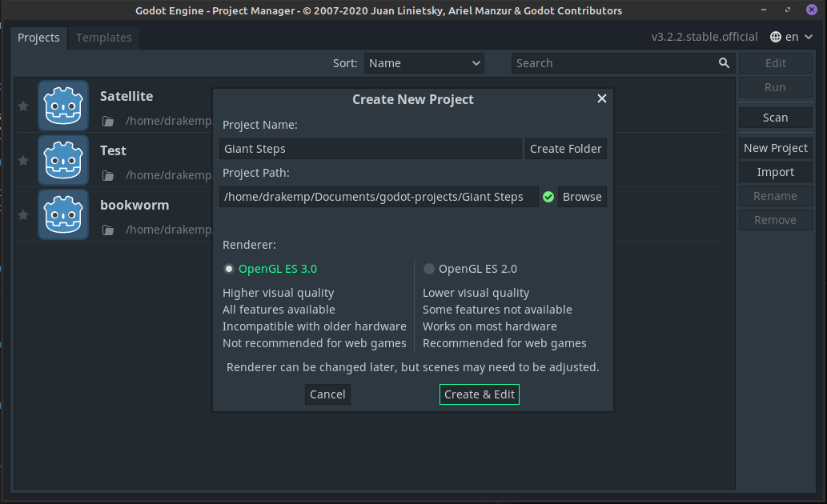
Task: Click the Satellite project path text
Action: click(169, 122)
